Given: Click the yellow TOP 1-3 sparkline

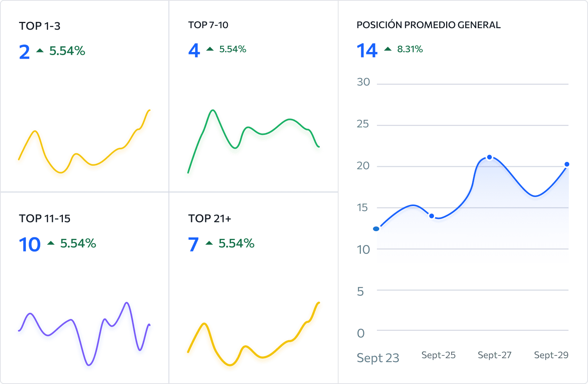Looking at the screenshot, I should [84, 141].
